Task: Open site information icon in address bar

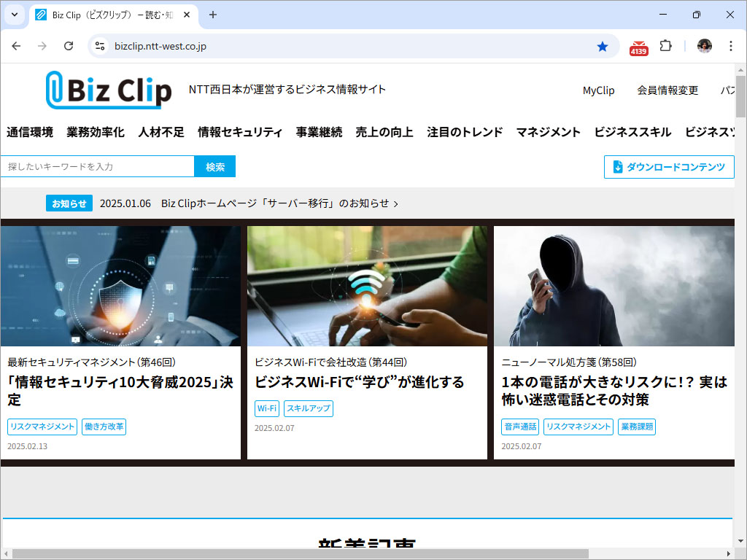Action: (x=99, y=46)
